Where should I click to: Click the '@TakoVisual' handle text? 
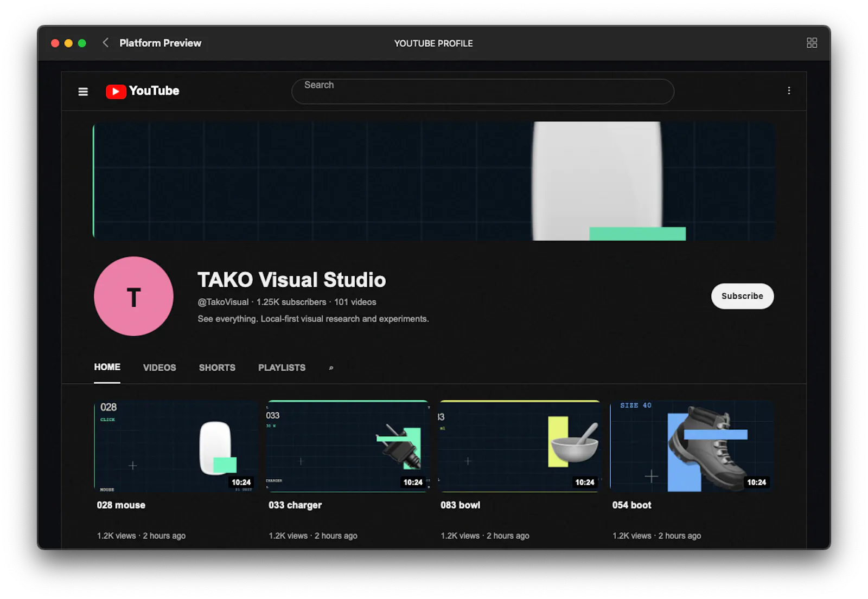click(223, 302)
